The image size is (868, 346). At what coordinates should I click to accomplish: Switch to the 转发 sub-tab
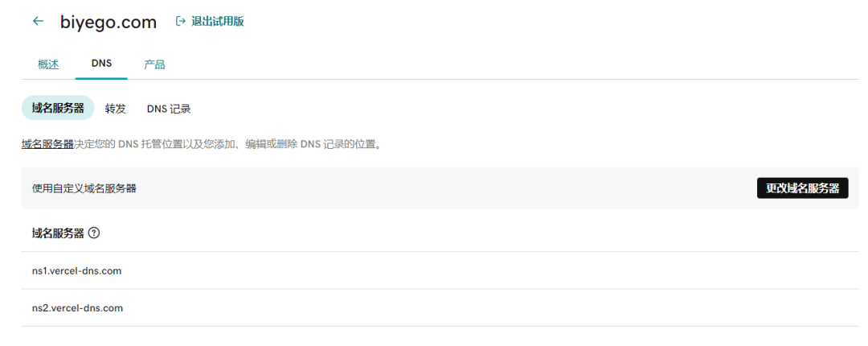(x=116, y=109)
